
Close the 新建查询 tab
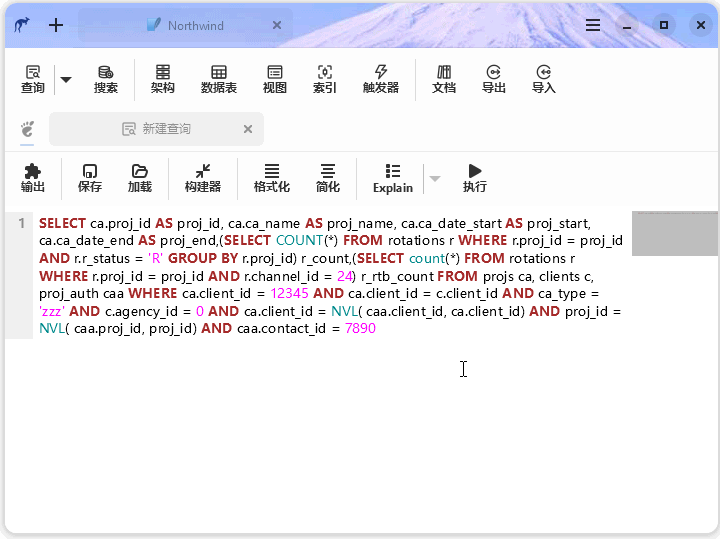248,129
